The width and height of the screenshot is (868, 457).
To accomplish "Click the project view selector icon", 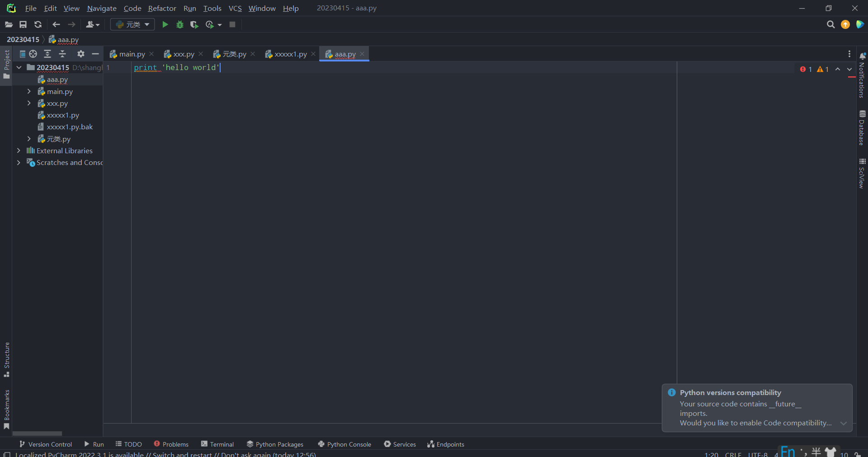I will 22,54.
